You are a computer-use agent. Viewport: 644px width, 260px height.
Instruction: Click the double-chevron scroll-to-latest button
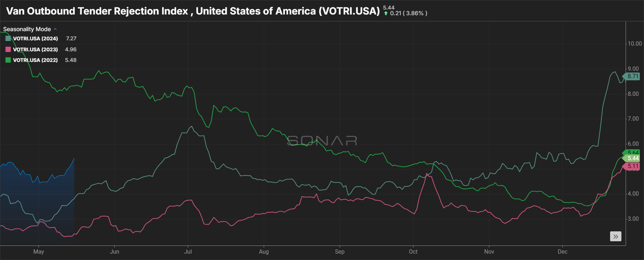click(x=615, y=236)
